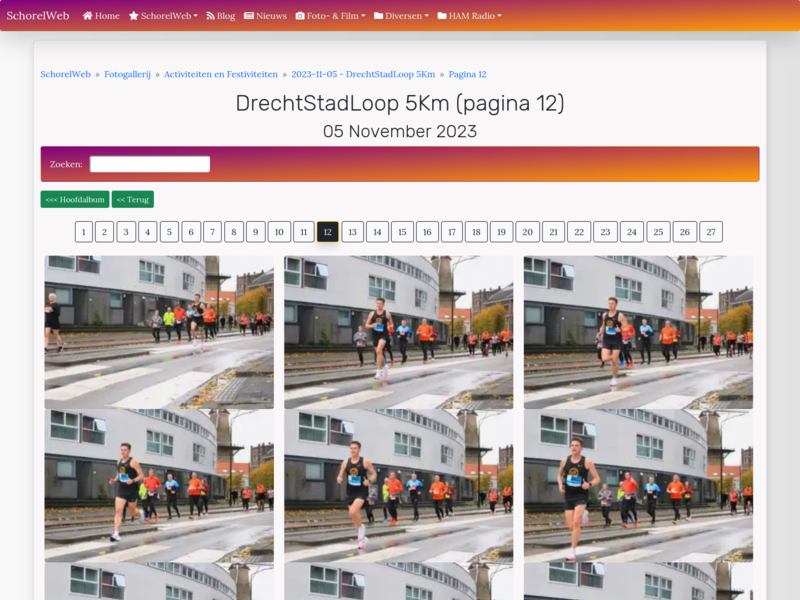
Task: Click the folder icon beside Diversen
Action: coord(379,16)
